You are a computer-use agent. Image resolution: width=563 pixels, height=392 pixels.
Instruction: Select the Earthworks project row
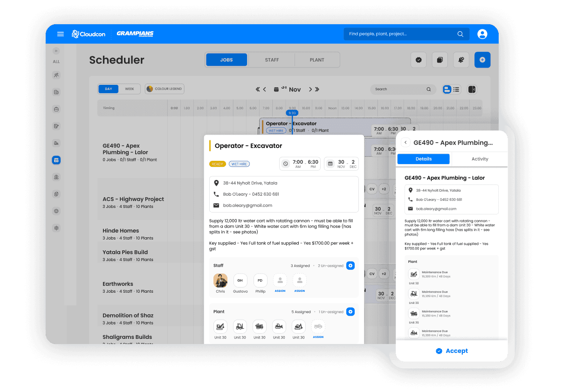[133, 287]
